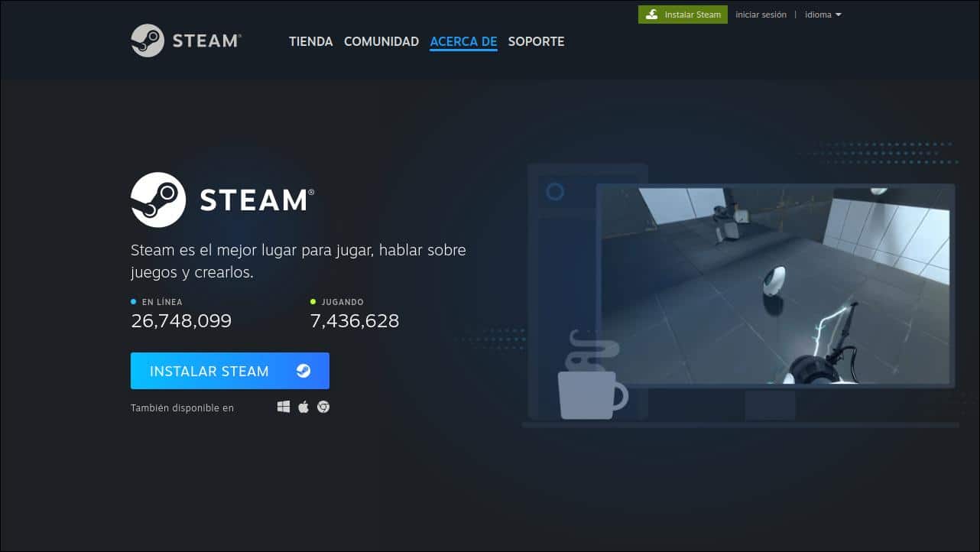Image resolution: width=980 pixels, height=552 pixels.
Task: Click the Chrome OS platform icon
Action: 323,408
